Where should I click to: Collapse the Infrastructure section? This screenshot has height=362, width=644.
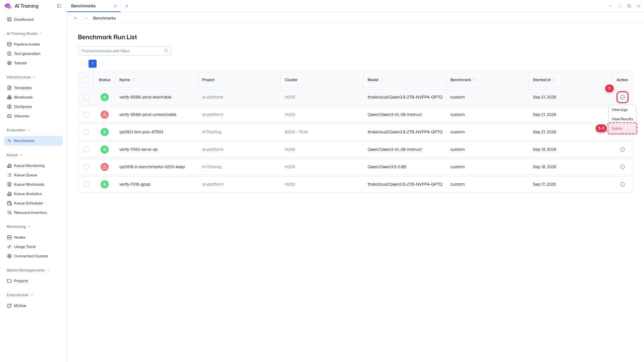click(21, 77)
